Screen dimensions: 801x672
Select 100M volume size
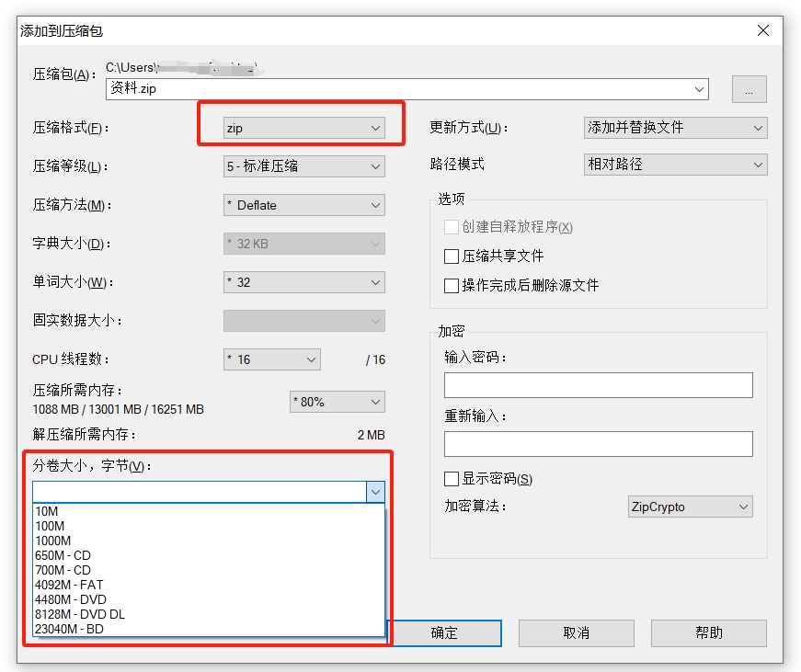(209, 527)
